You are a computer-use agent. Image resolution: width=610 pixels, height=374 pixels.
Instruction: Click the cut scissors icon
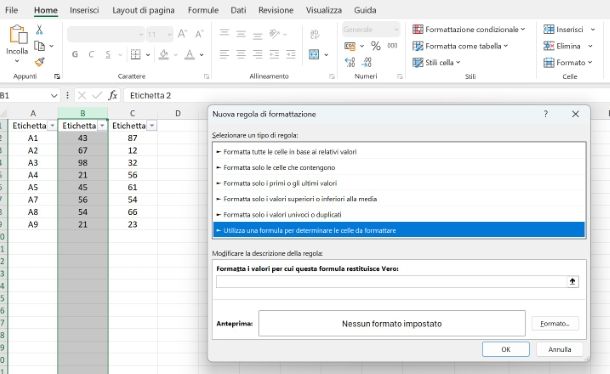(x=39, y=30)
